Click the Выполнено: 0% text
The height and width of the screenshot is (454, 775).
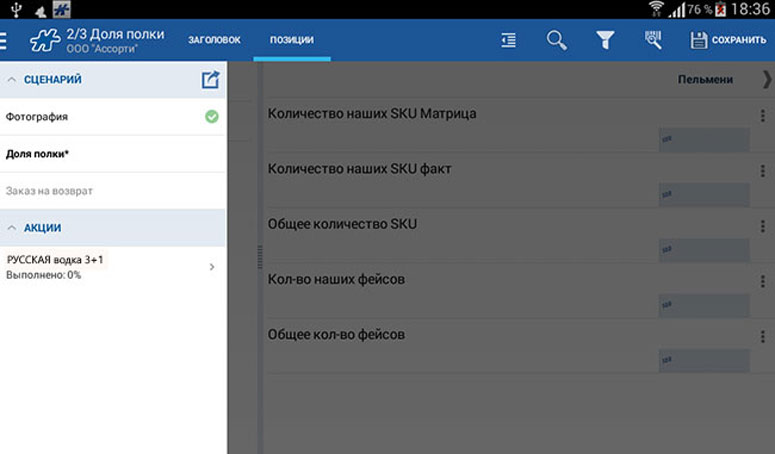point(43,275)
